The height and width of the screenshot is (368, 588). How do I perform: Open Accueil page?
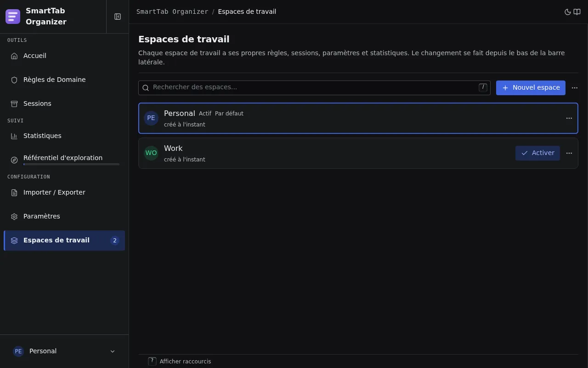64,56
